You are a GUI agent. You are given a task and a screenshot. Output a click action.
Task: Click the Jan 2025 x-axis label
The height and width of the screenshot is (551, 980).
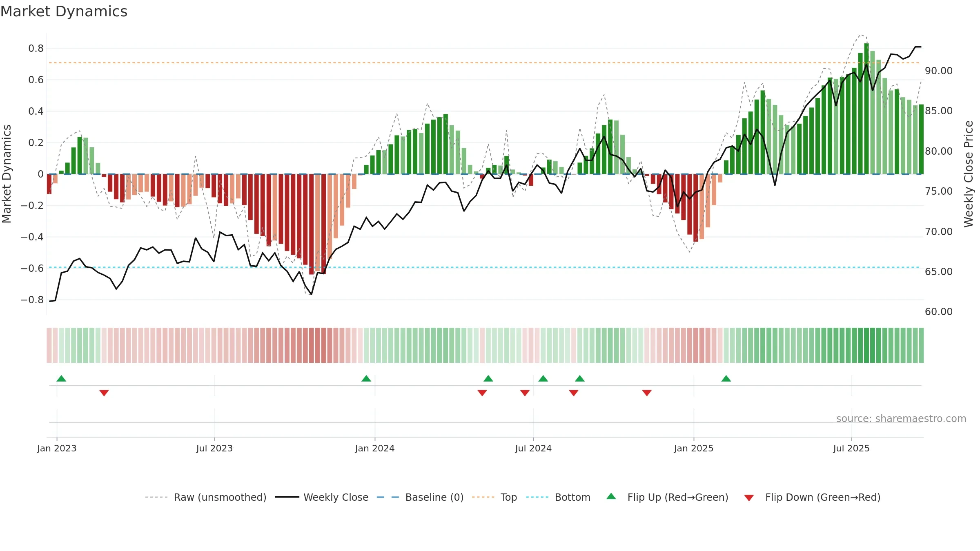[694, 448]
